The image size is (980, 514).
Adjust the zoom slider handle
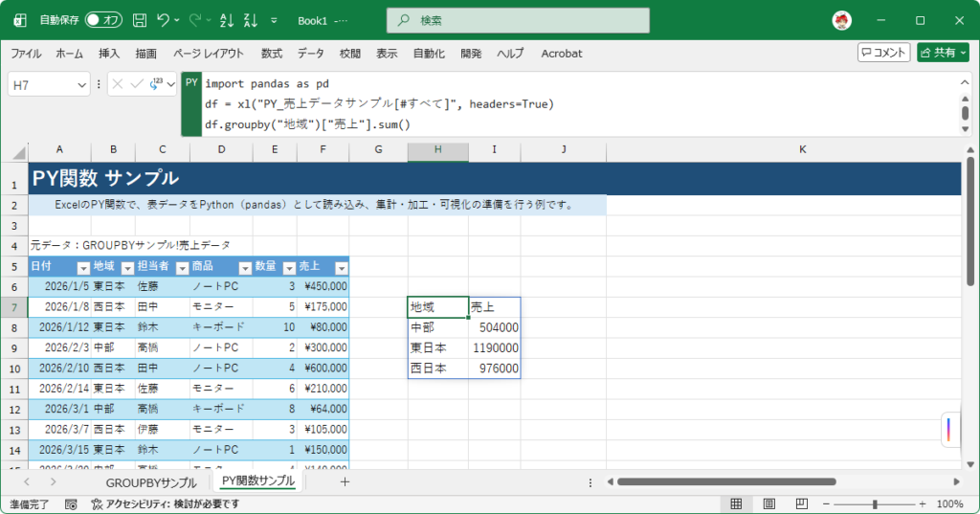[875, 504]
